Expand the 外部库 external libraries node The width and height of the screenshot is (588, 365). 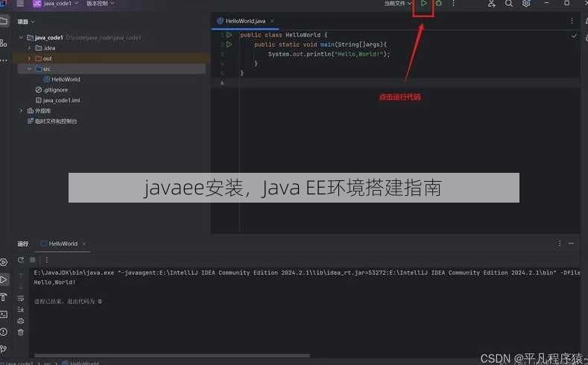click(x=22, y=111)
